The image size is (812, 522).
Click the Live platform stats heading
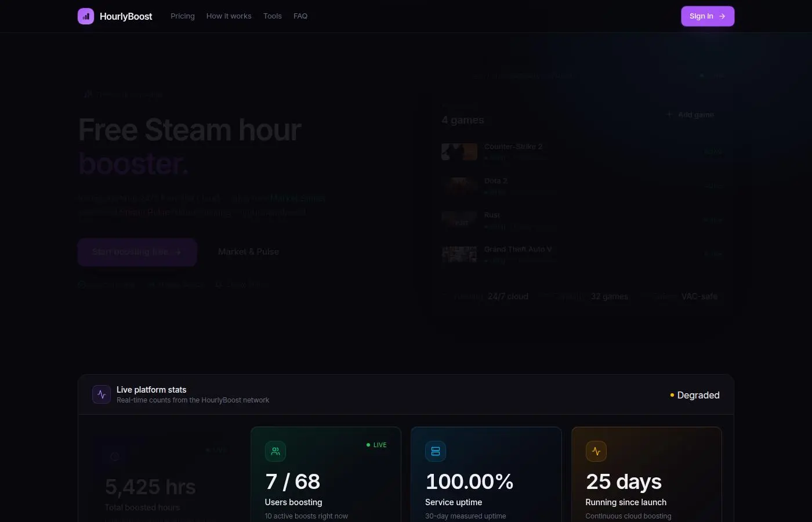pos(151,390)
